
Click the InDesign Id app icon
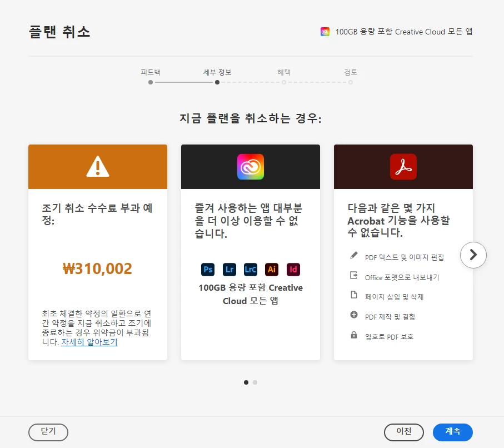click(293, 270)
